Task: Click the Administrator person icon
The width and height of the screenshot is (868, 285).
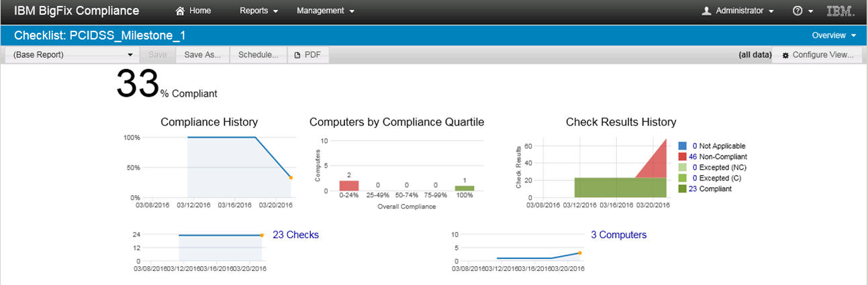Action: point(706,11)
